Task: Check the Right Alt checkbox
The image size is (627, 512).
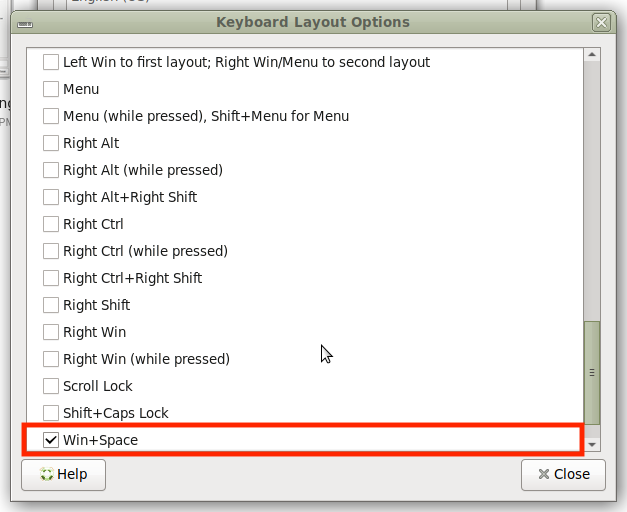Action: point(51,143)
